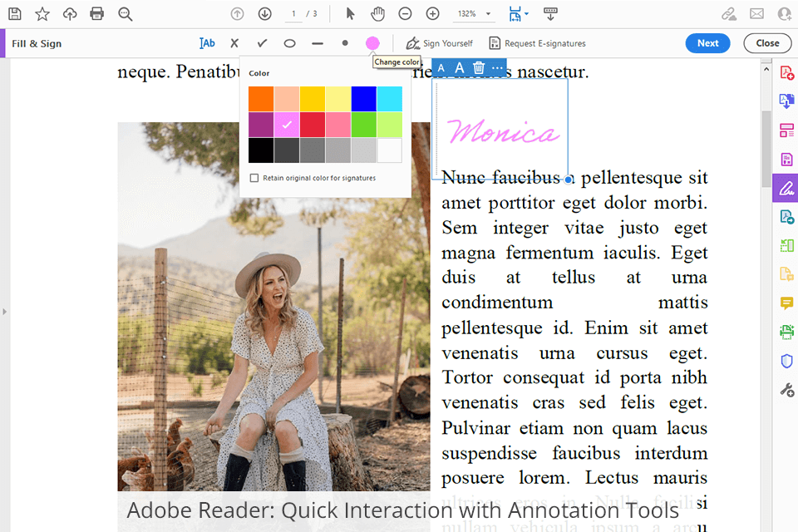Select the black color swatch
The height and width of the screenshot is (532, 798).
point(260,150)
